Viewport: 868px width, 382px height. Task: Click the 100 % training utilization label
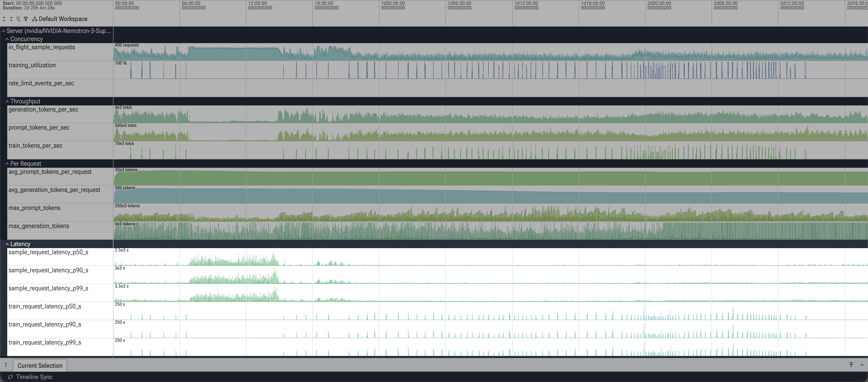click(x=121, y=63)
